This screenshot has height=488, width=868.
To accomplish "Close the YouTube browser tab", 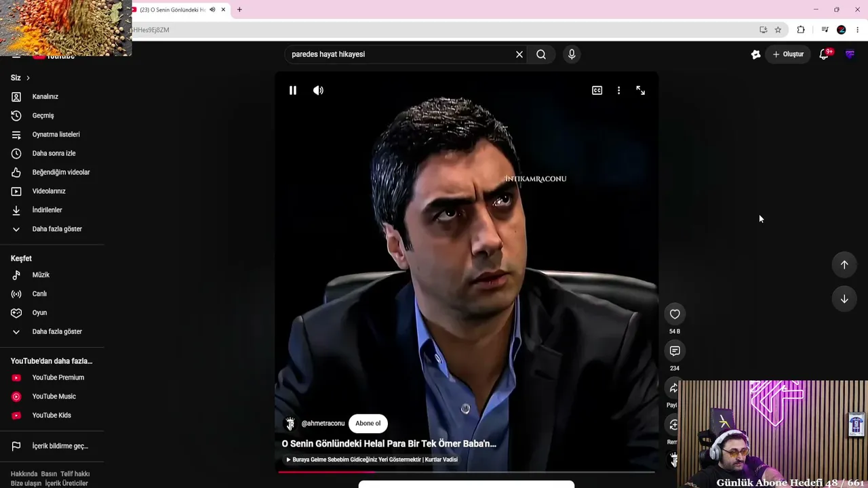I will (x=223, y=9).
